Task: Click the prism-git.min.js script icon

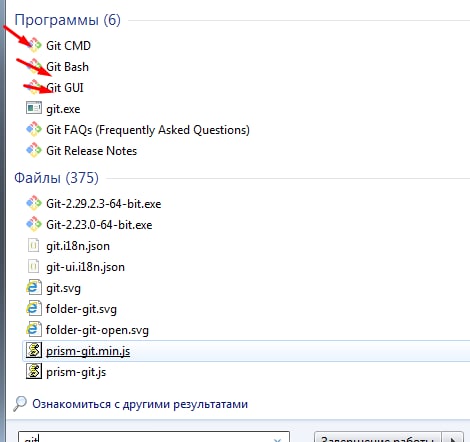Action: (x=34, y=350)
